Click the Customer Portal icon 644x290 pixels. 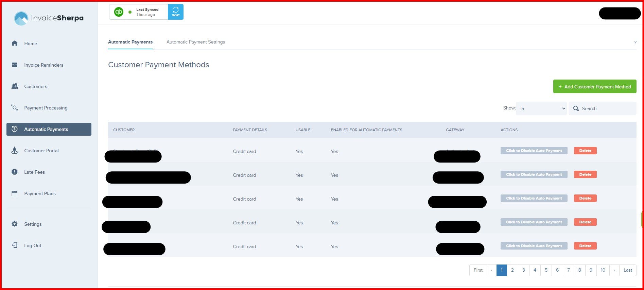[15, 150]
